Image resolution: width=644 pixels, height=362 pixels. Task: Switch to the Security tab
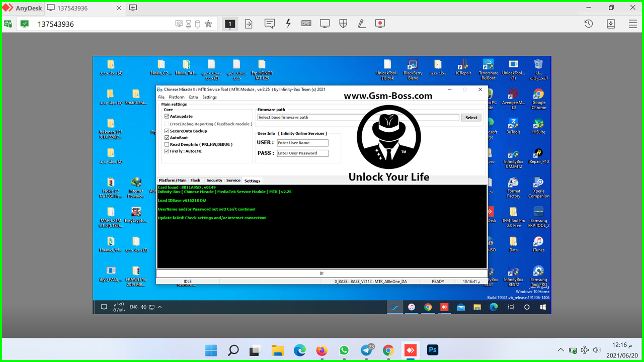point(214,180)
